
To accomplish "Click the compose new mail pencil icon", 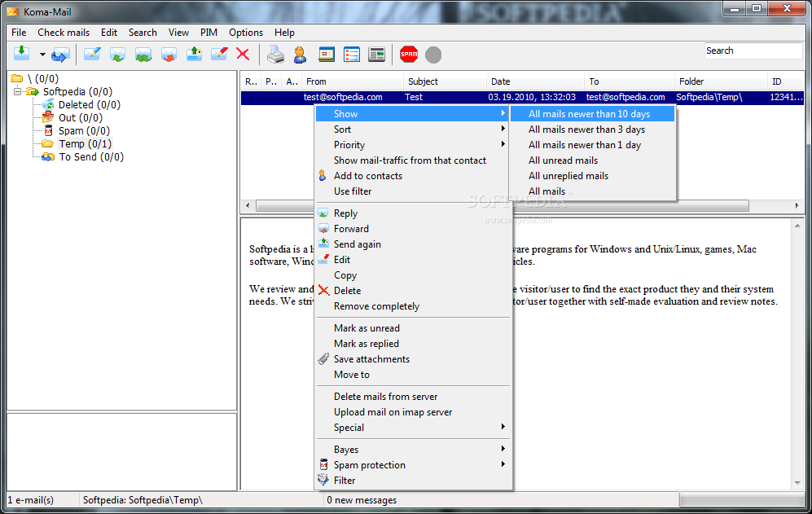I will click(x=92, y=54).
